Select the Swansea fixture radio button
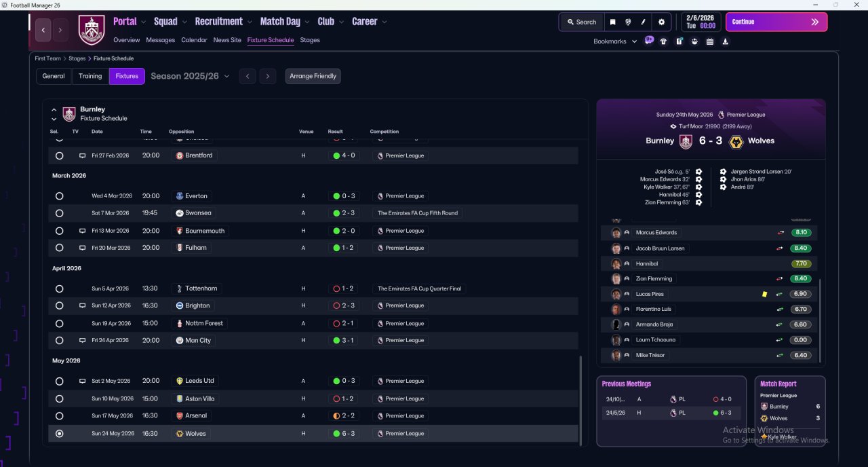Screen dimensions: 868x467 point(60,213)
